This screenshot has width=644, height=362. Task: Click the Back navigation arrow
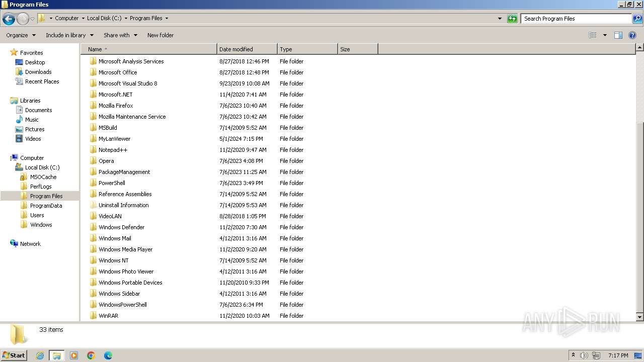click(9, 19)
